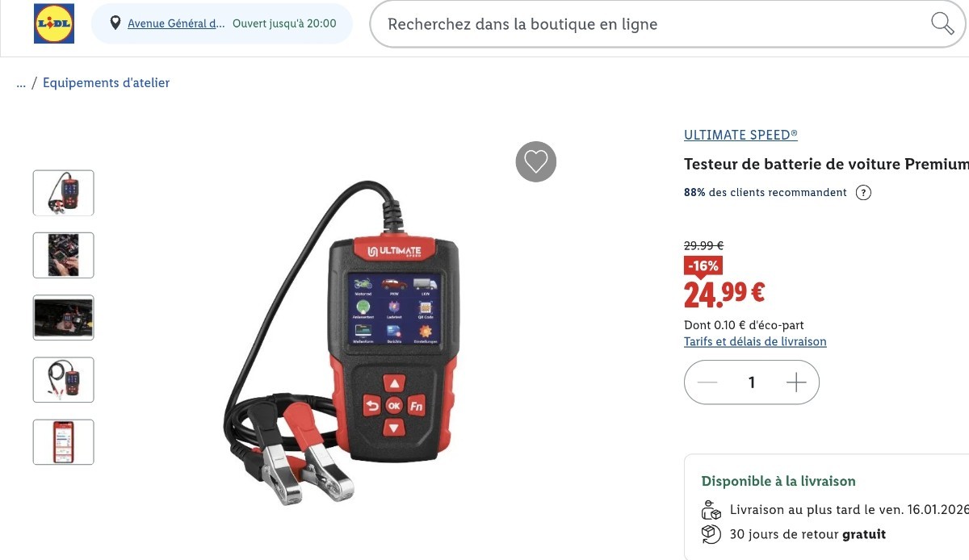This screenshot has height=560, width=969.
Task: Open the Equipements d'atelier breadcrumb
Action: (106, 82)
